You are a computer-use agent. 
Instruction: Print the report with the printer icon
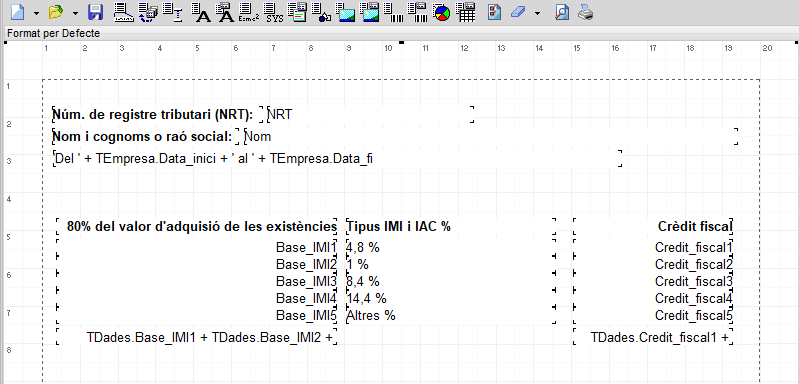tap(585, 12)
